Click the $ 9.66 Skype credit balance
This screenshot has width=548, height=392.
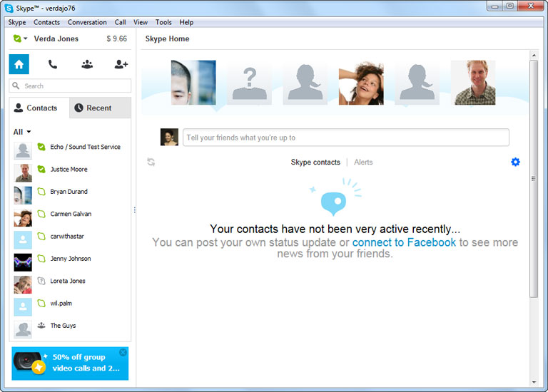click(x=117, y=38)
